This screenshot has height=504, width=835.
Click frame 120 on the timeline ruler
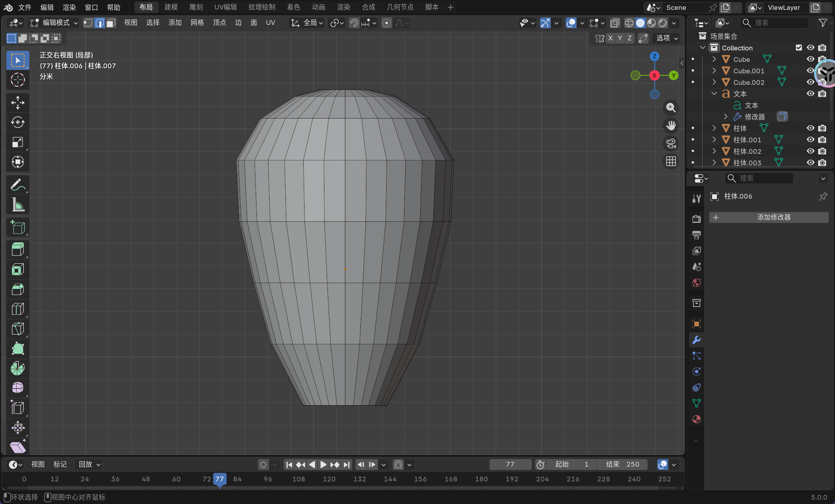[329, 479]
